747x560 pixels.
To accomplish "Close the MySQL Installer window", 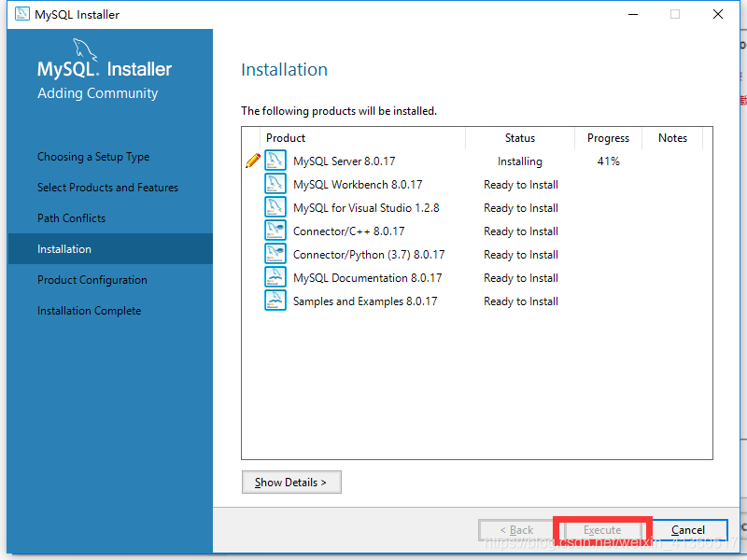I will point(718,14).
